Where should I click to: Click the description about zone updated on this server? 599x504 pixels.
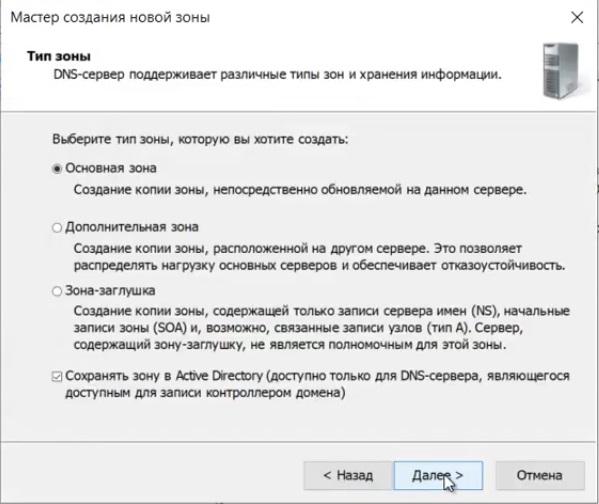pyautogui.click(x=300, y=190)
